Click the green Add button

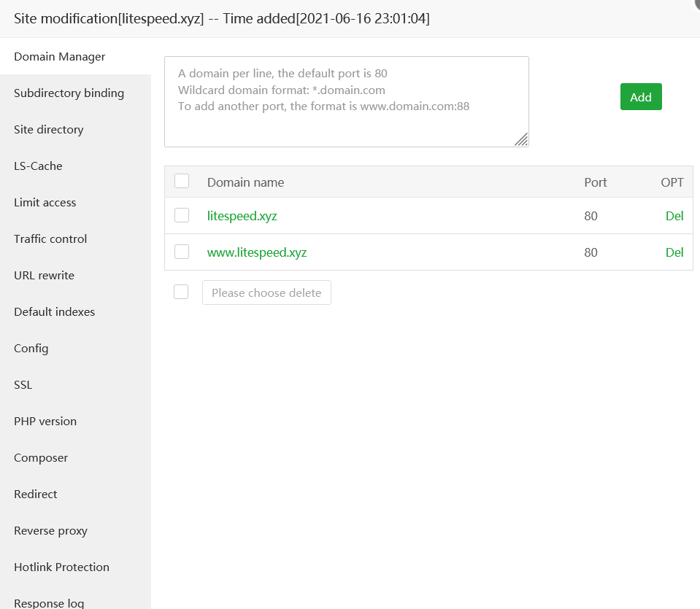click(641, 97)
